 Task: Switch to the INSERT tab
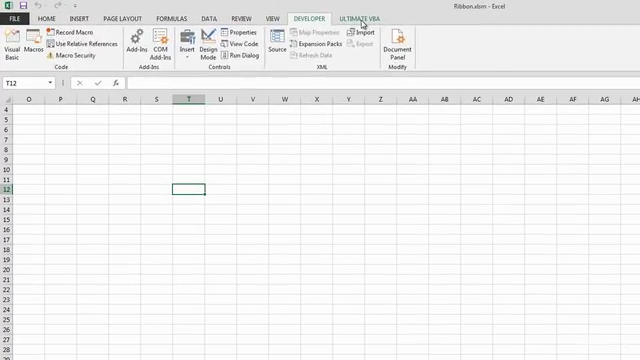(x=79, y=19)
